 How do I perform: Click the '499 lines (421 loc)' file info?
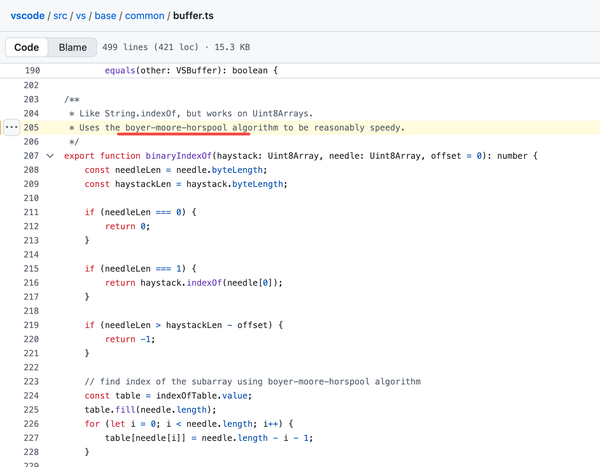150,47
